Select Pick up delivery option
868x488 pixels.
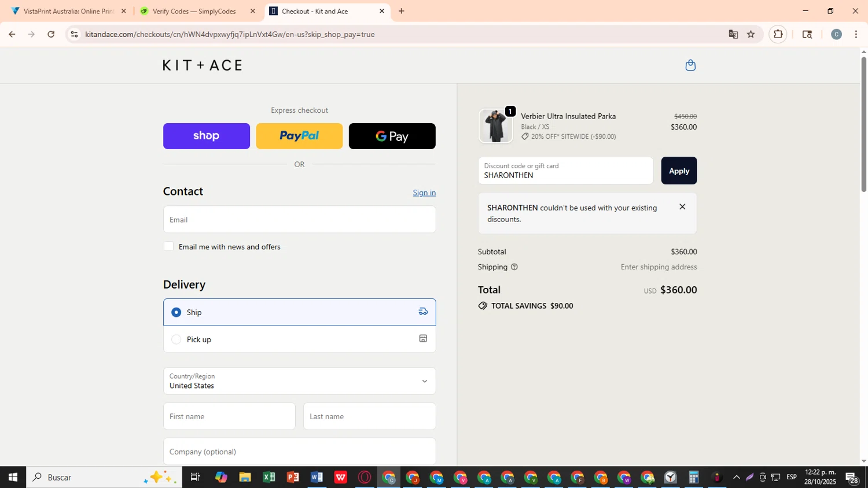pyautogui.click(x=299, y=339)
